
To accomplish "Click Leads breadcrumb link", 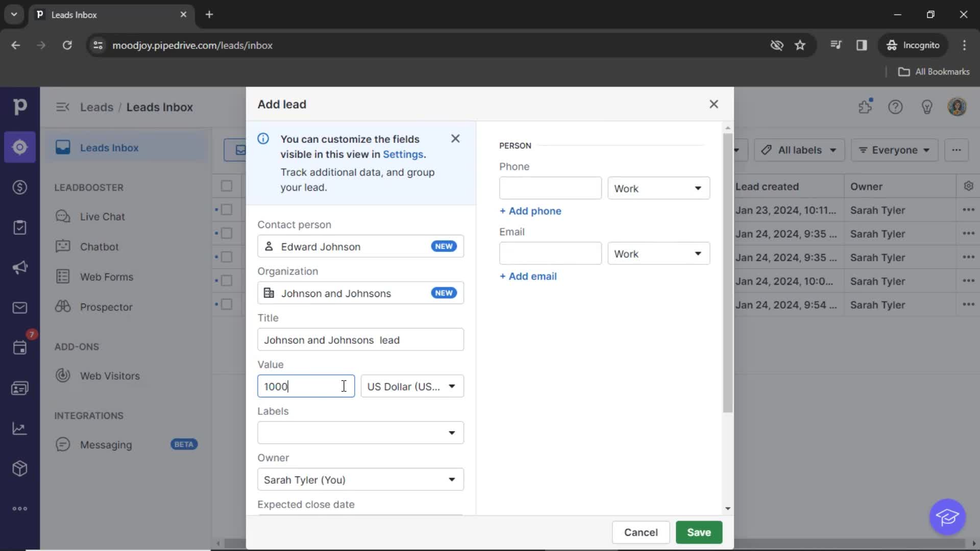I will (x=96, y=107).
